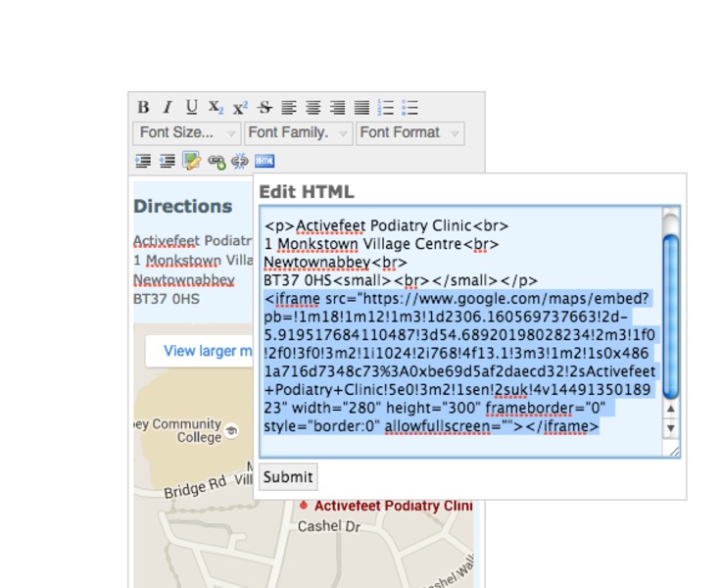Screen dimensions: 720x588
Task: Justify the text alignment
Action: coord(361,108)
